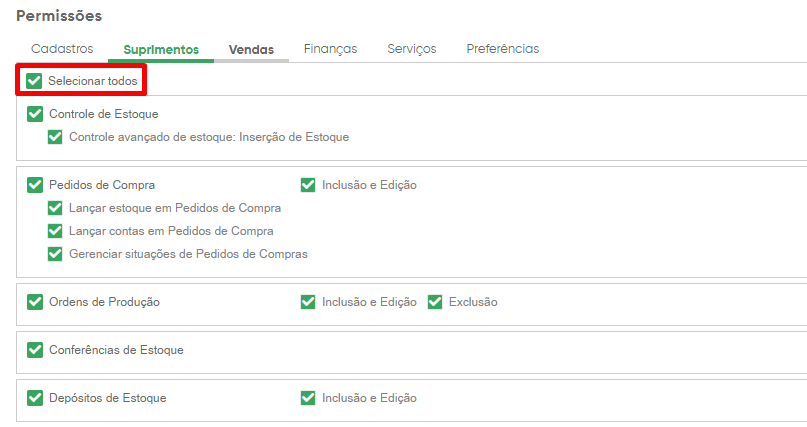Toggle Conferências de Estoque checkbox

pyautogui.click(x=35, y=350)
